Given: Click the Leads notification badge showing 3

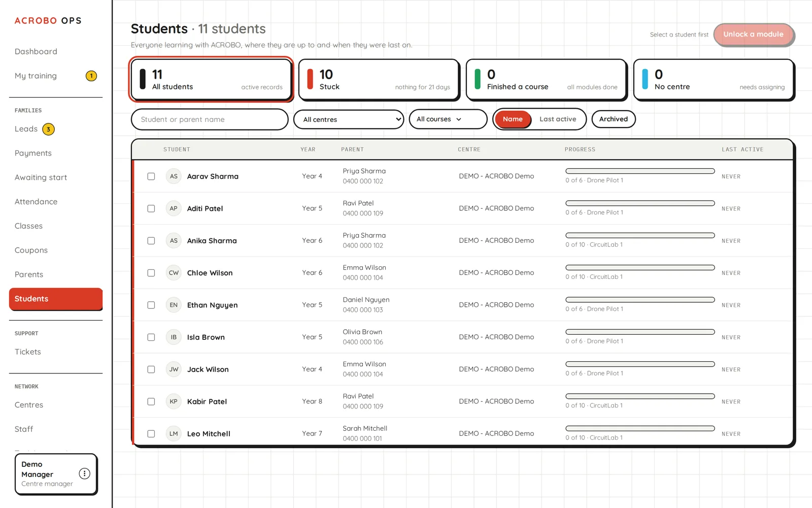Looking at the screenshot, I should [48, 129].
